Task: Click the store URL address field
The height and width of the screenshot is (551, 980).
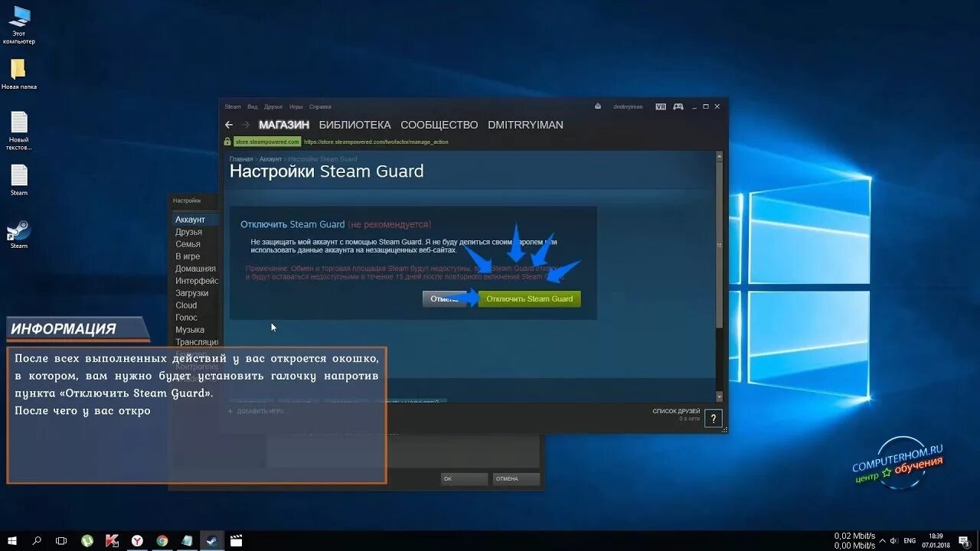Action: [376, 142]
